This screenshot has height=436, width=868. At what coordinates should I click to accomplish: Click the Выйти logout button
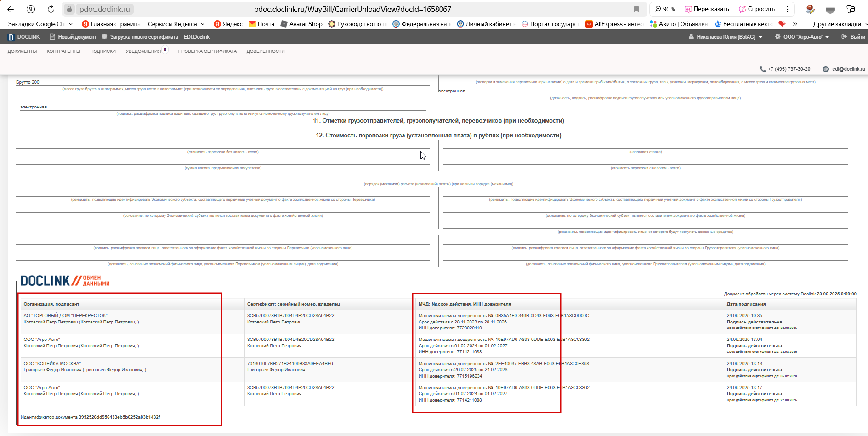(x=853, y=37)
